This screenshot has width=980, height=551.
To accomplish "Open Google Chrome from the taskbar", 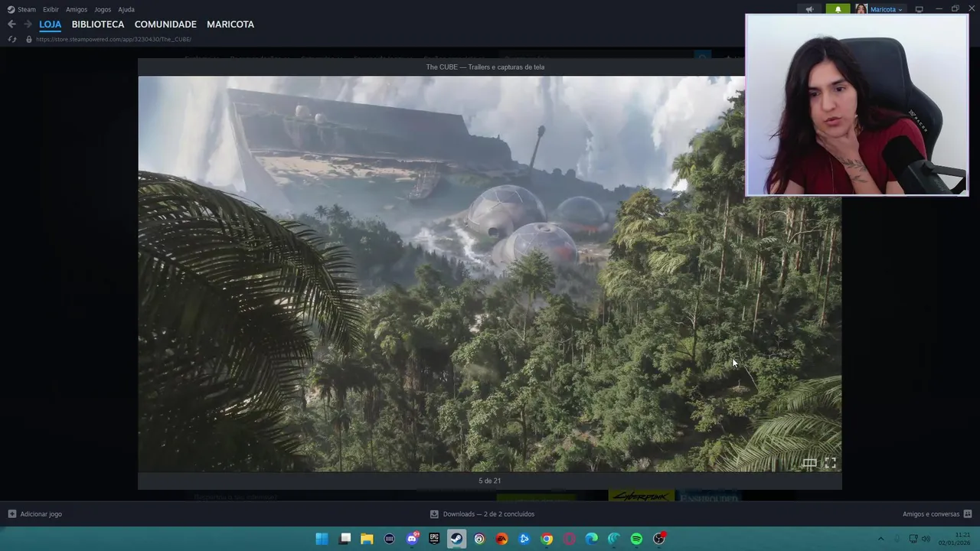I will coord(547,539).
